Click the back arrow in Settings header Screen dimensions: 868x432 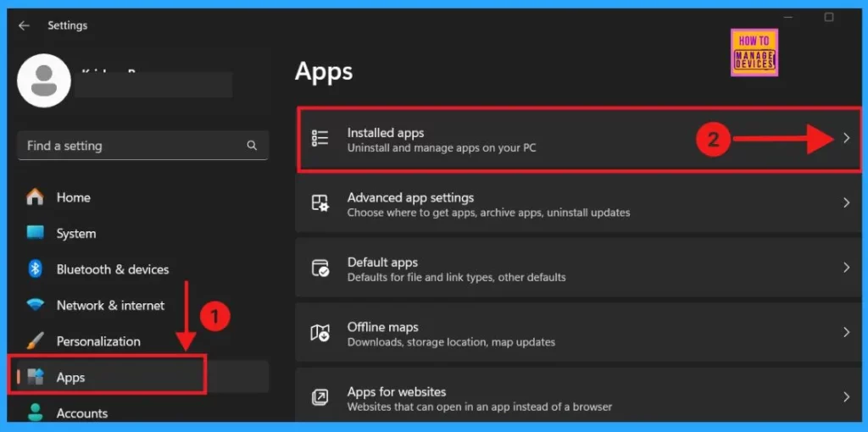coord(24,25)
